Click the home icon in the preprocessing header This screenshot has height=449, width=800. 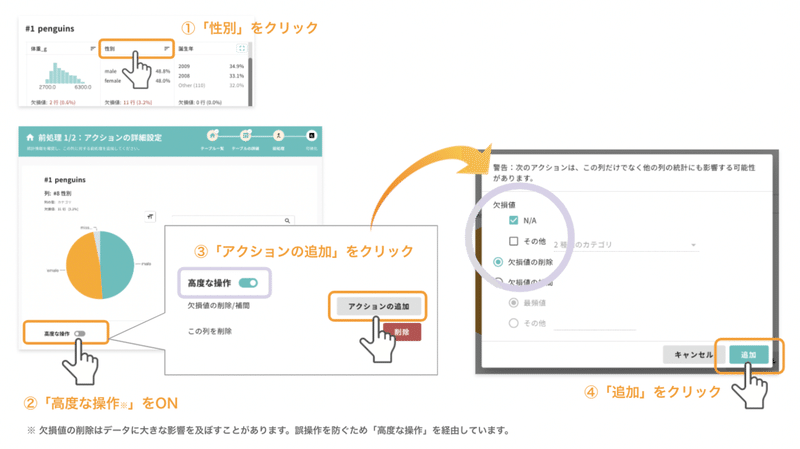pyautogui.click(x=30, y=137)
